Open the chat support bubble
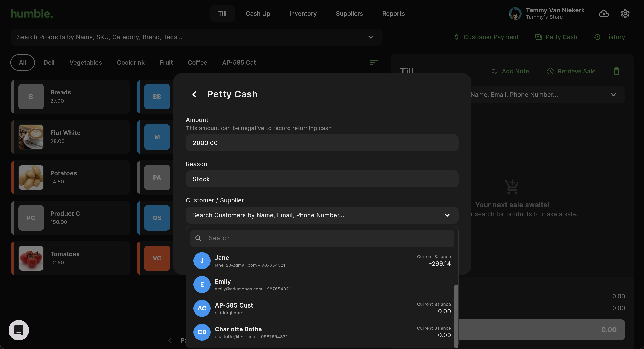 [x=19, y=330]
